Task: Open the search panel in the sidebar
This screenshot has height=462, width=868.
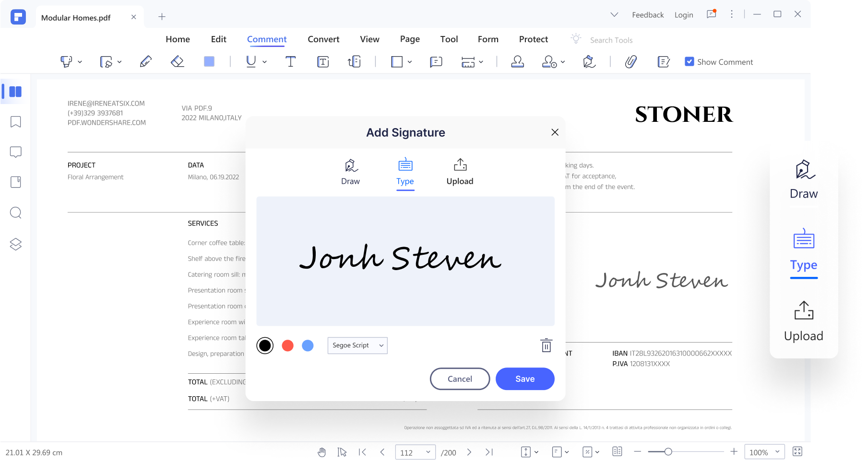Action: (16, 213)
